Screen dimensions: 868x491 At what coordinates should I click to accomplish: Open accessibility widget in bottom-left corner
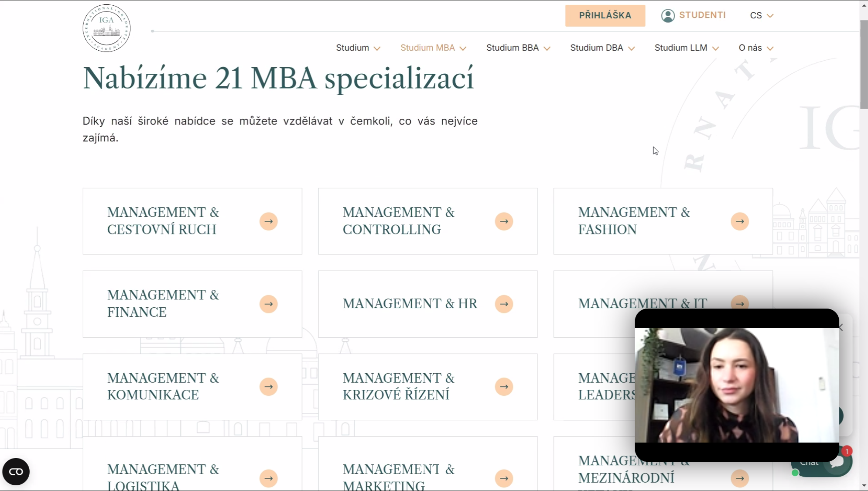pyautogui.click(x=16, y=471)
